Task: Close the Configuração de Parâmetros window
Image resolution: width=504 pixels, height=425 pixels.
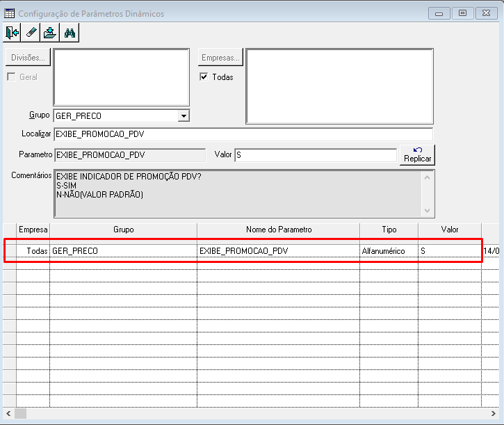Action: point(487,13)
